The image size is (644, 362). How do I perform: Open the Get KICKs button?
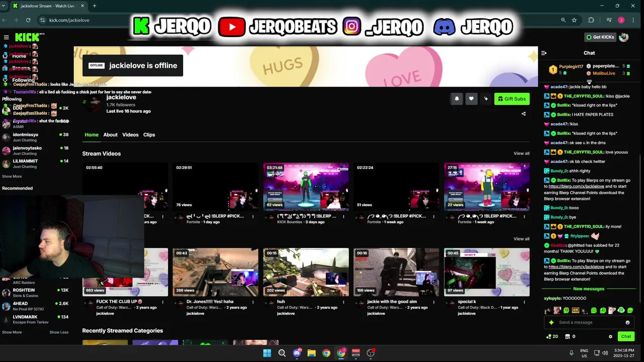pyautogui.click(x=600, y=37)
